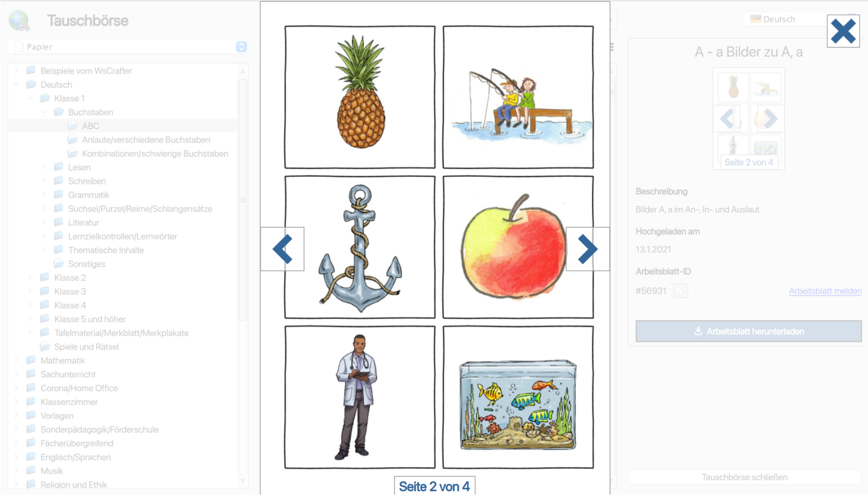Screen dimensions: 868x496
Task: Click the Tauschbörse globe logo
Action: point(19,21)
